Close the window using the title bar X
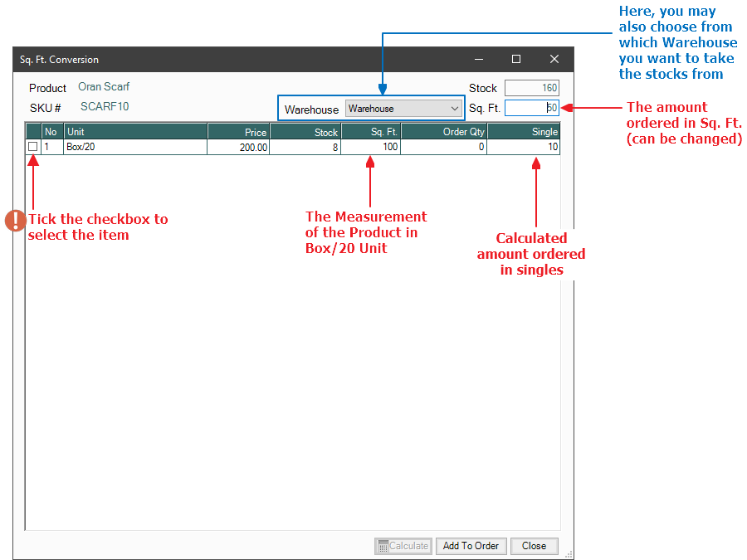Image resolution: width=747 pixels, height=560 pixels. coord(554,60)
